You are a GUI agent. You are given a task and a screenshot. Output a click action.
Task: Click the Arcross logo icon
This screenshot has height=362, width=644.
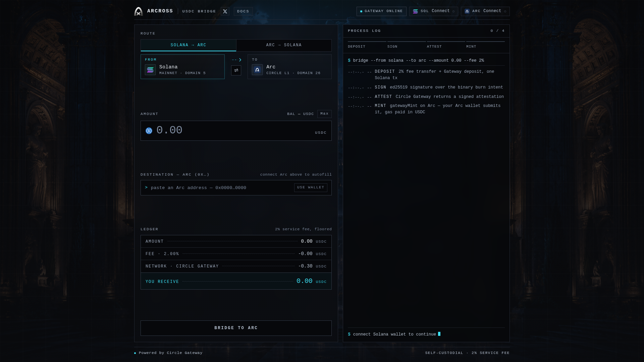(139, 11)
